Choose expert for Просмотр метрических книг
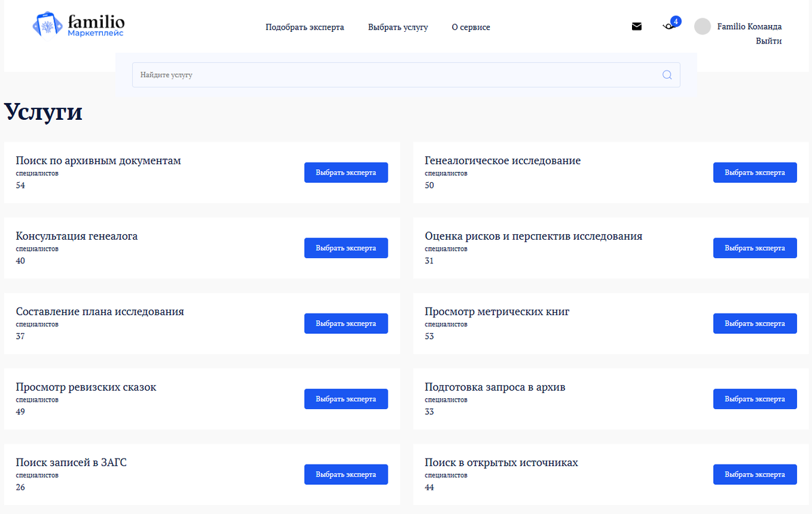The image size is (812, 514). pos(754,323)
